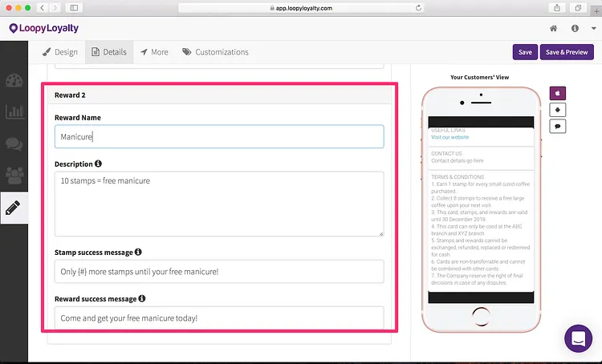
Task: Reload the page with refresh icon
Action: (418, 8)
